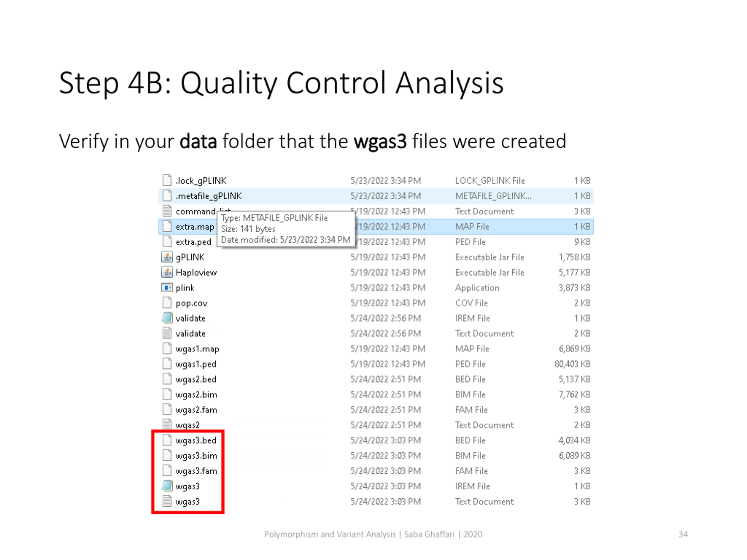Click the validate text document icon
747x560 pixels.
(167, 333)
